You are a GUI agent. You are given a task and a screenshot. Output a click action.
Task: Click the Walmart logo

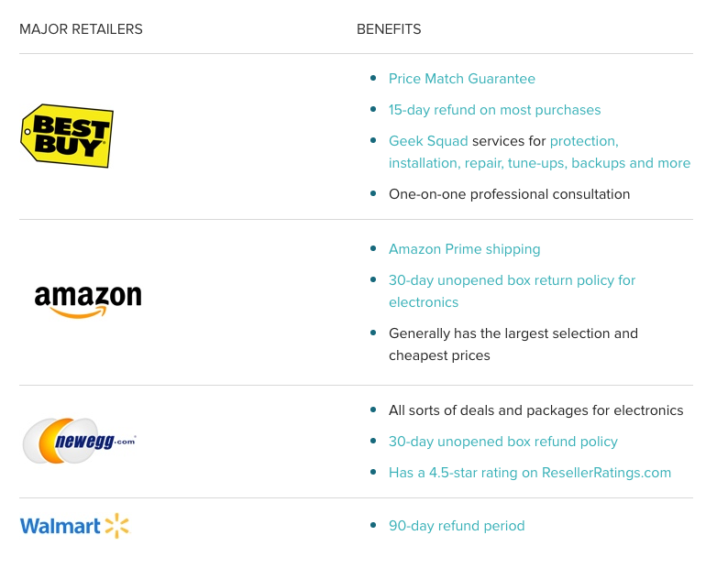[75, 526]
